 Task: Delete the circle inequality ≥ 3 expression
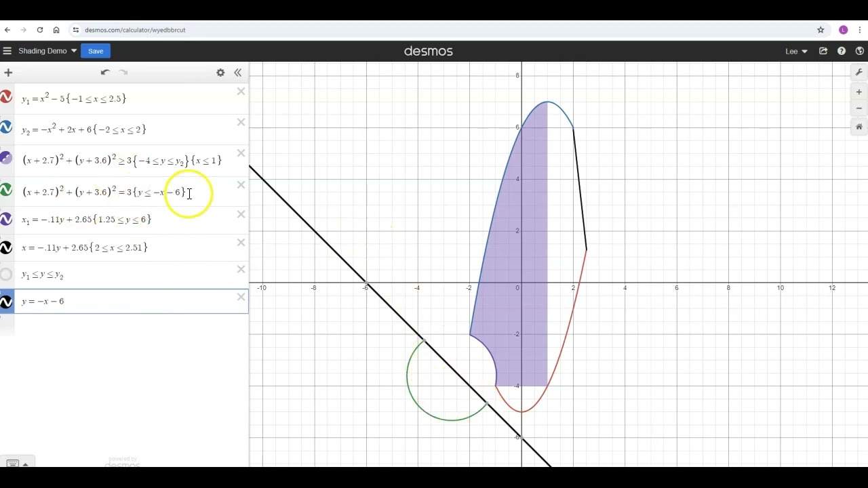pyautogui.click(x=241, y=153)
